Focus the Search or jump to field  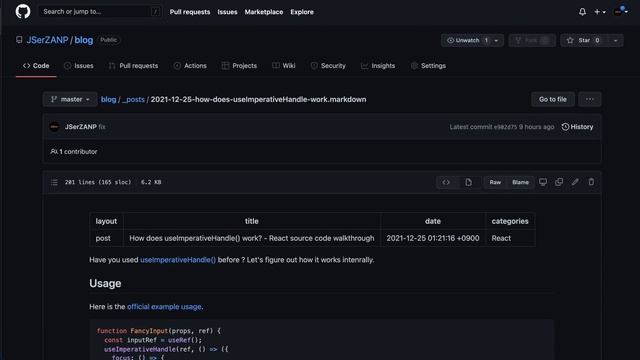point(100,11)
